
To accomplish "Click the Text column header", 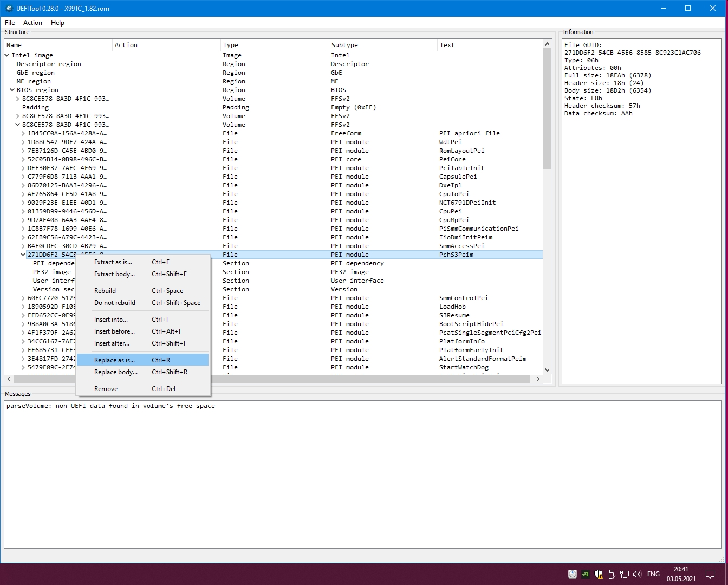I will tap(490, 45).
